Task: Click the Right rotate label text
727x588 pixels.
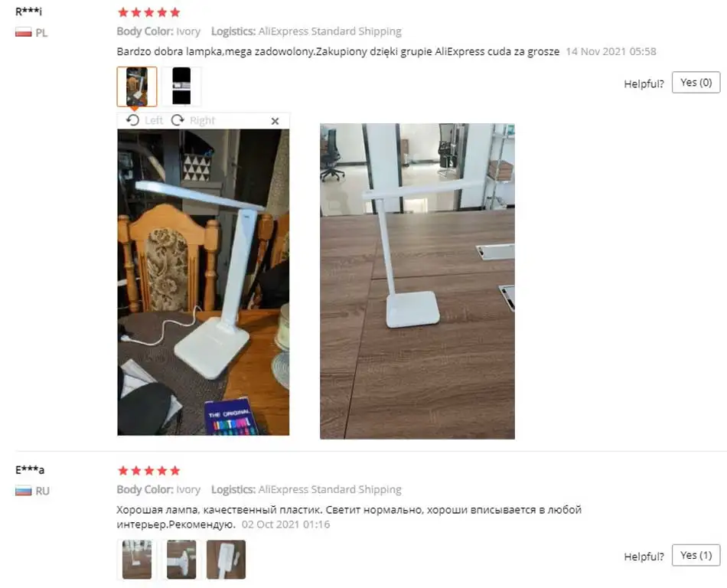Action: click(202, 120)
